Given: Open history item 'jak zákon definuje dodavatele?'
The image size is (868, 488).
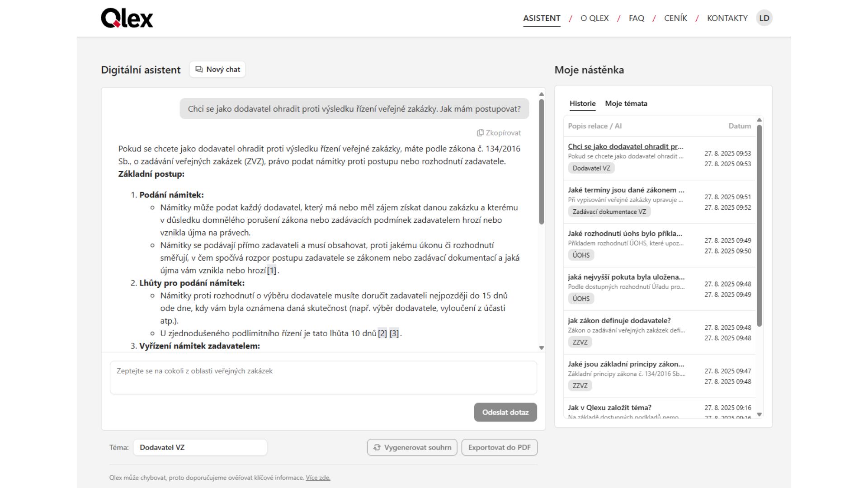Looking at the screenshot, I should 619,320.
